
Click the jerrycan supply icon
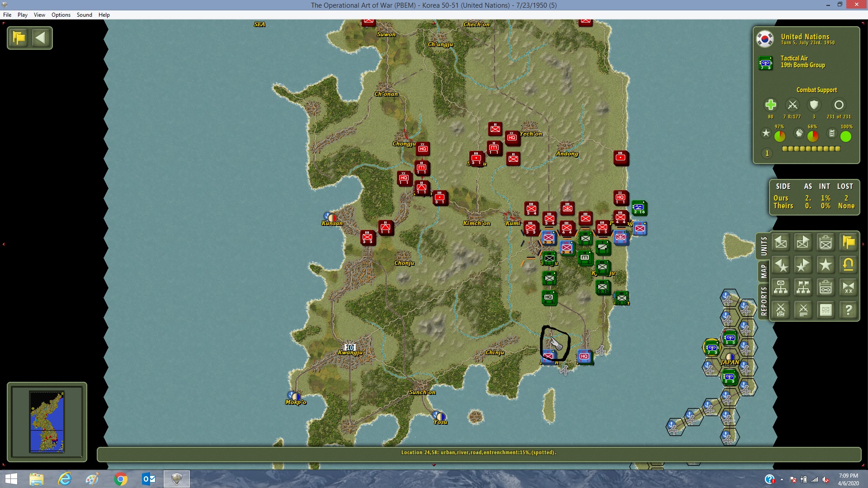coord(832,133)
